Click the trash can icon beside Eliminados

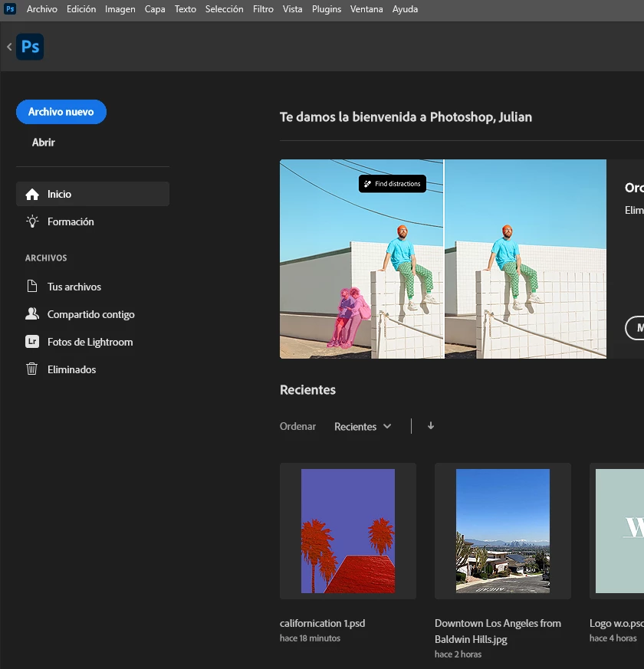pos(32,369)
